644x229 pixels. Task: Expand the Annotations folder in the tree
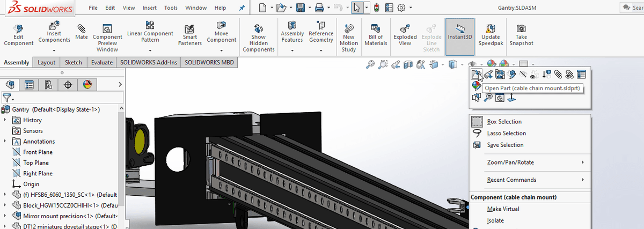click(5, 142)
